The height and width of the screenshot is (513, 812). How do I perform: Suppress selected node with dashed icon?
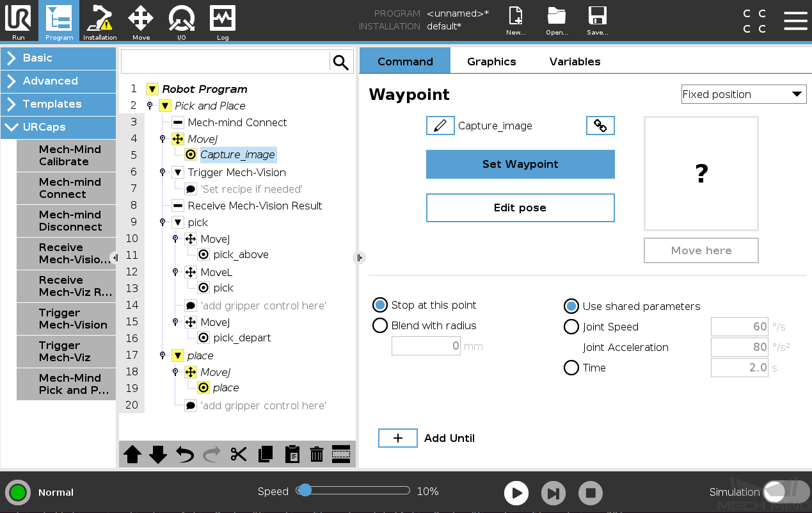(341, 455)
